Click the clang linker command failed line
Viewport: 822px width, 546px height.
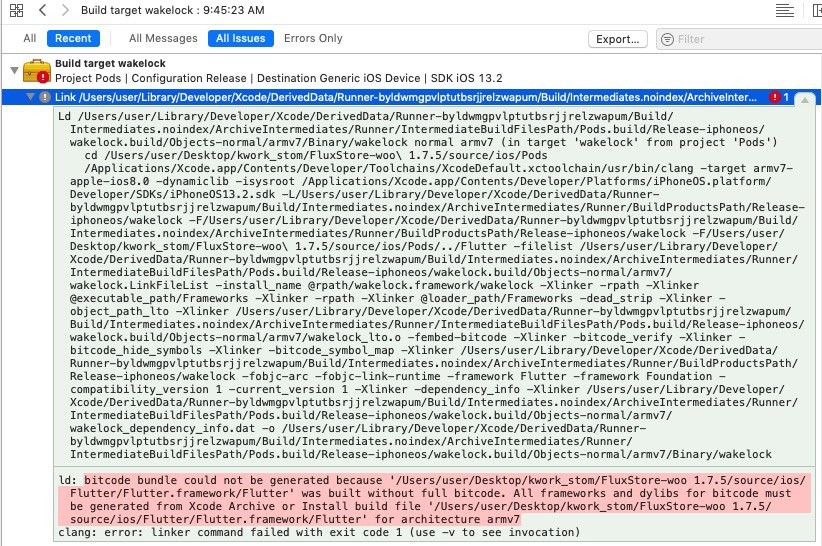[x=319, y=532]
